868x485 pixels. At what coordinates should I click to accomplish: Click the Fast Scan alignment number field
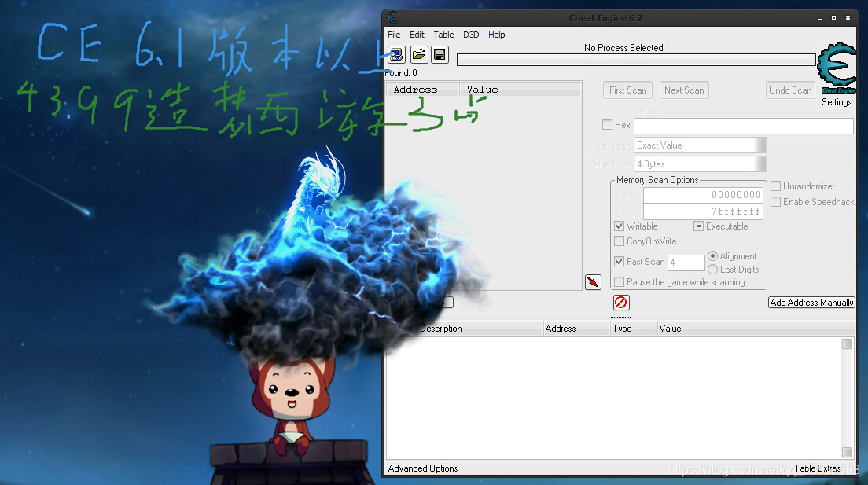coord(686,263)
